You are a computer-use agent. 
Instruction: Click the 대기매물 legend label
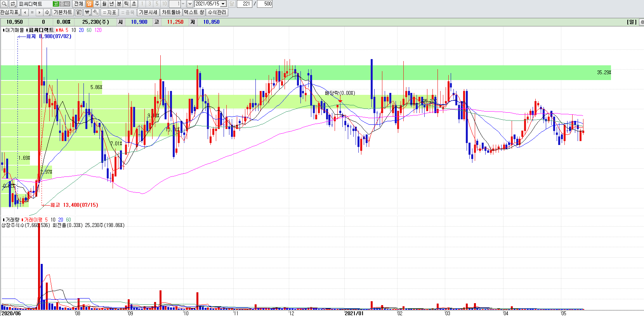(14, 30)
